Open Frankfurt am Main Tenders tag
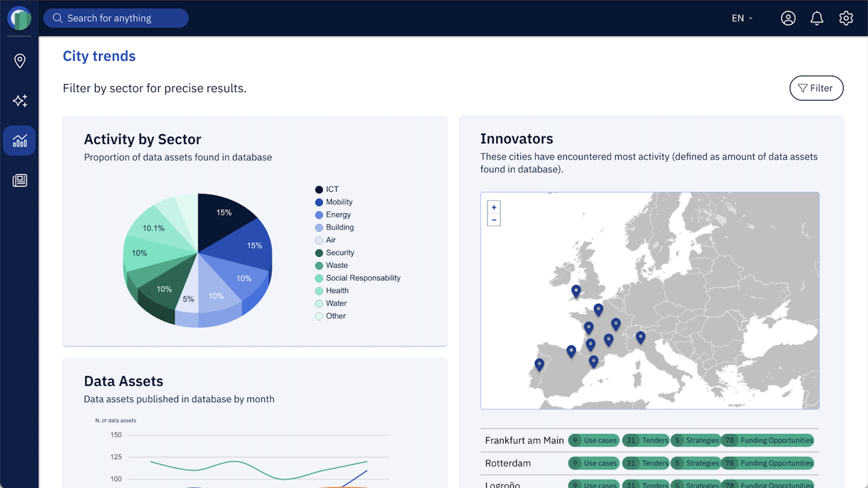This screenshot has width=868, height=488. (646, 440)
